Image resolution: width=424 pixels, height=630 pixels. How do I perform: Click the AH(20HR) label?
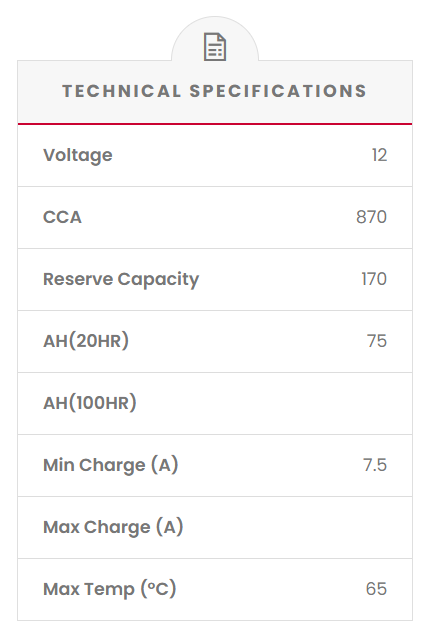point(86,341)
